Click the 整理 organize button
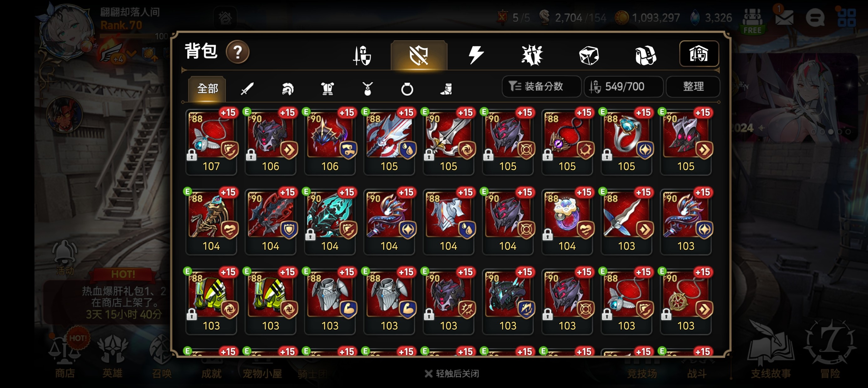868x388 pixels. point(693,87)
